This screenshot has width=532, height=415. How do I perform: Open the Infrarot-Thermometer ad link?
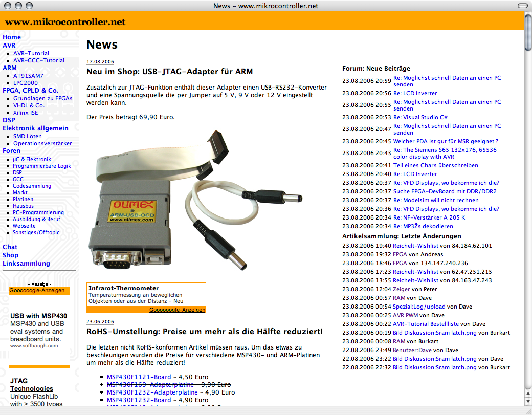123,288
